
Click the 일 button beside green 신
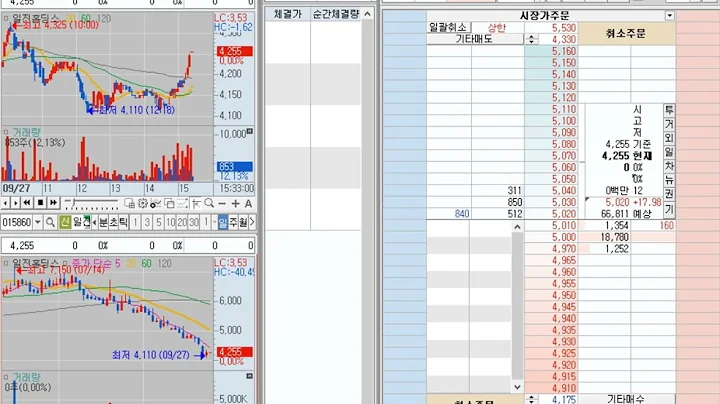click(x=77, y=223)
